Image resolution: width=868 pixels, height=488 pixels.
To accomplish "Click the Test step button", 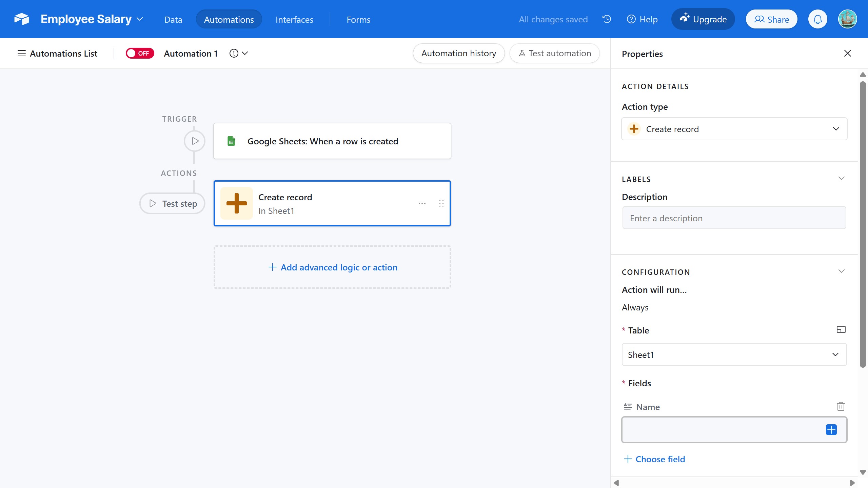I will pyautogui.click(x=172, y=203).
